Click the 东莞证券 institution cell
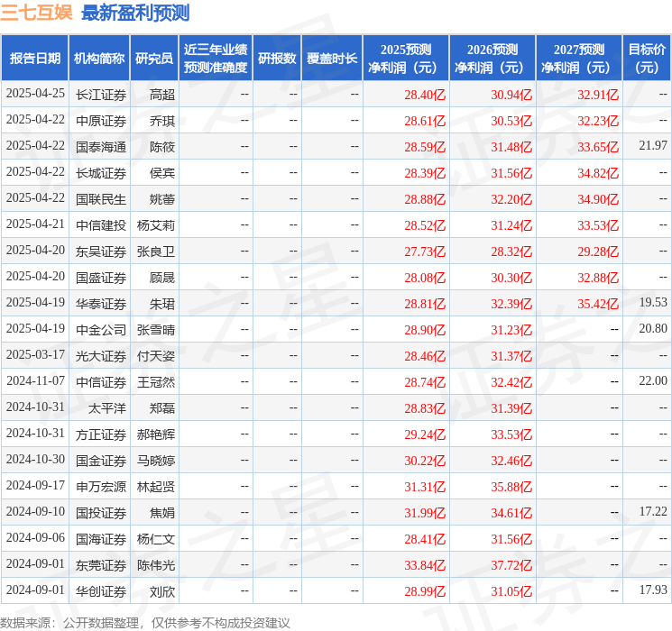The width and height of the screenshot is (672, 631). click(x=101, y=565)
